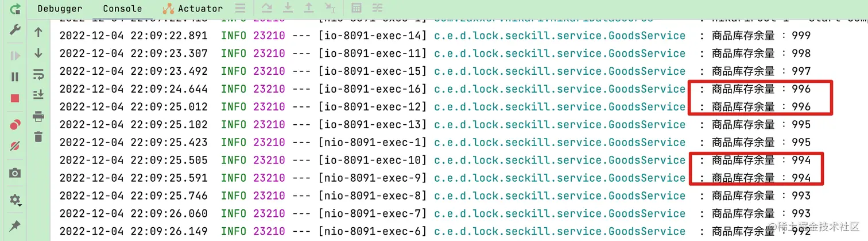Switch to the Debugger tab
Viewport: 868px width, 241px height.
(60, 9)
